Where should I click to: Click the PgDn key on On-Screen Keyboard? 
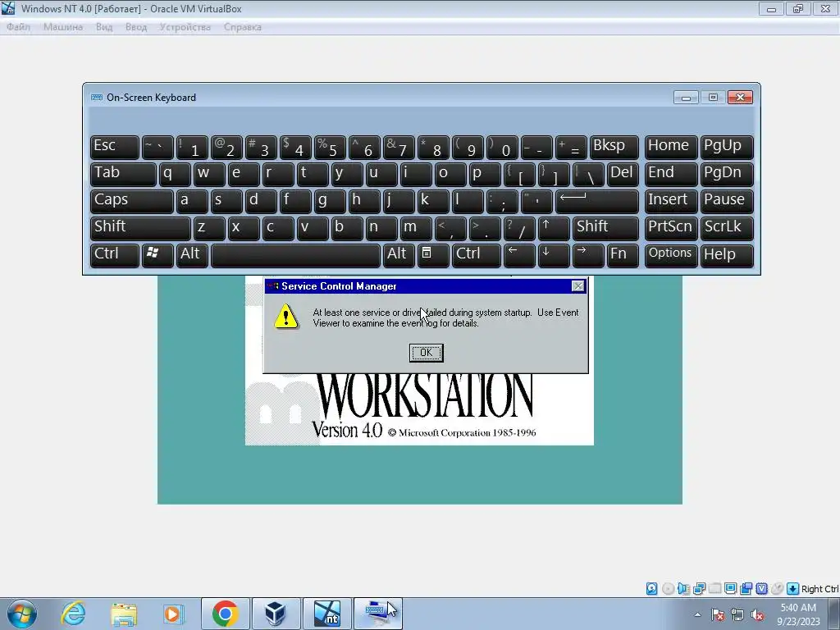pyautogui.click(x=727, y=174)
